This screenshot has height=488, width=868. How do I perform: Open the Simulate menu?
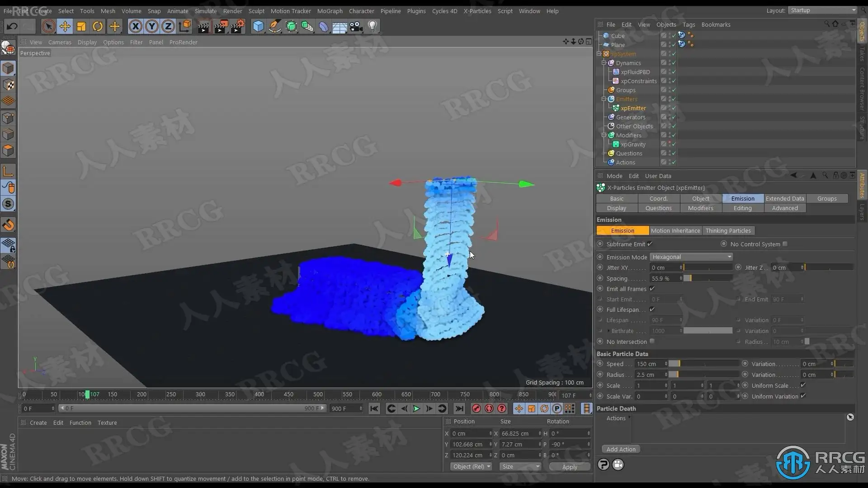pos(205,11)
